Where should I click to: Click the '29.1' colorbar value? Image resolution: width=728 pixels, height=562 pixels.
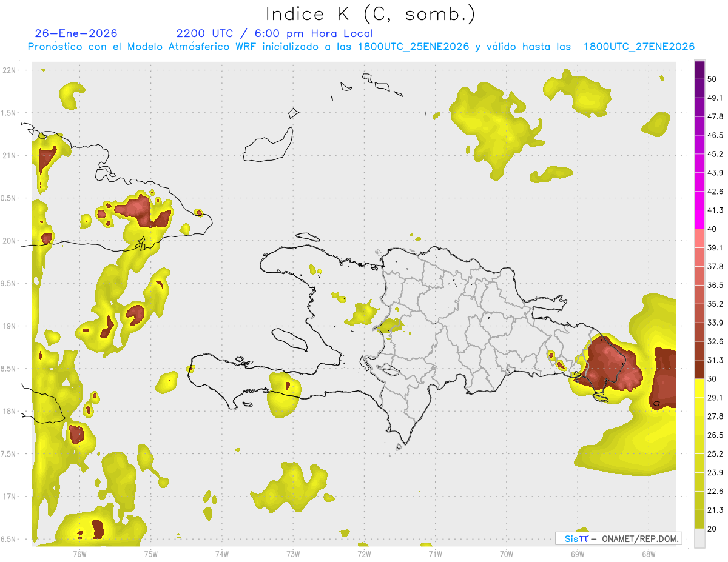pyautogui.click(x=715, y=398)
